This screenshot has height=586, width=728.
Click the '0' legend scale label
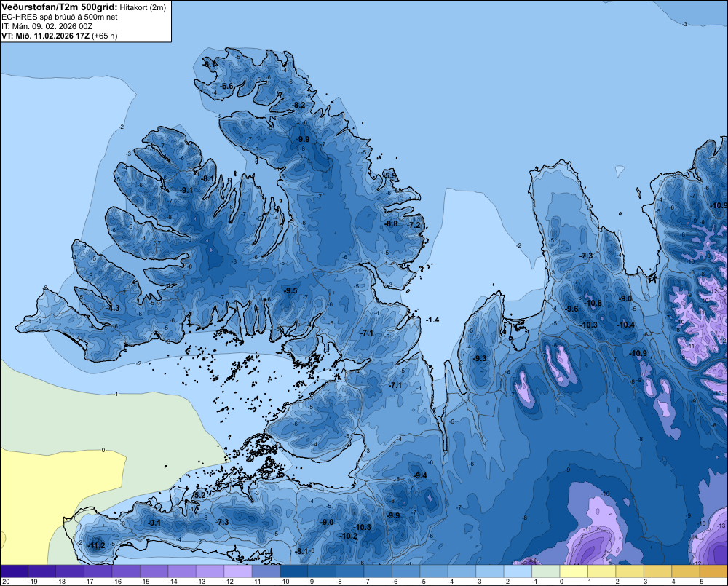point(561,582)
